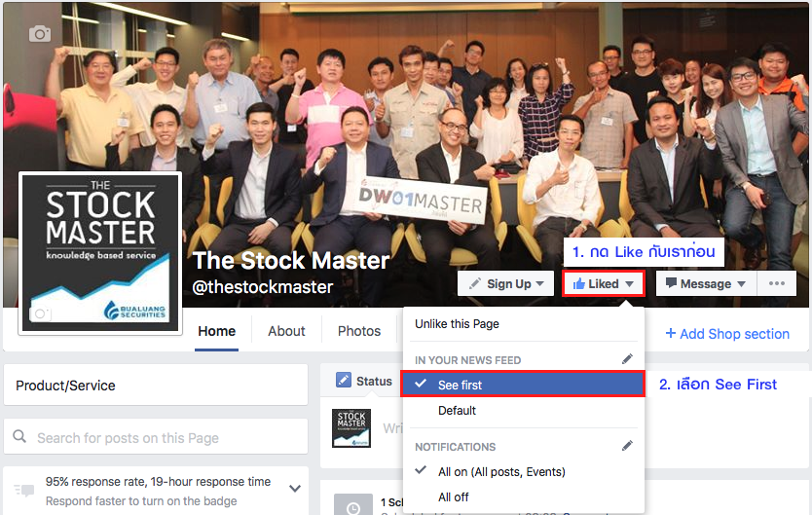Switch to the Home tab

click(x=216, y=331)
